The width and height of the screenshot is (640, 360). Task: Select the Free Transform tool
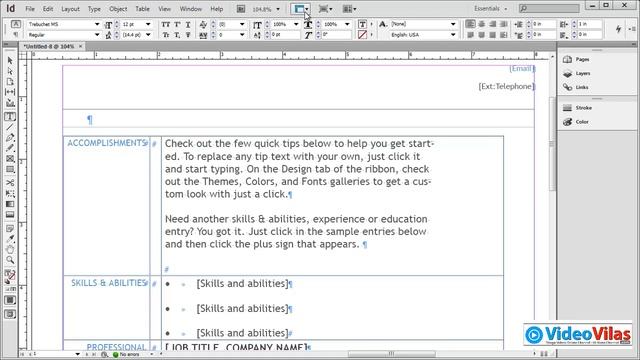[x=10, y=193]
